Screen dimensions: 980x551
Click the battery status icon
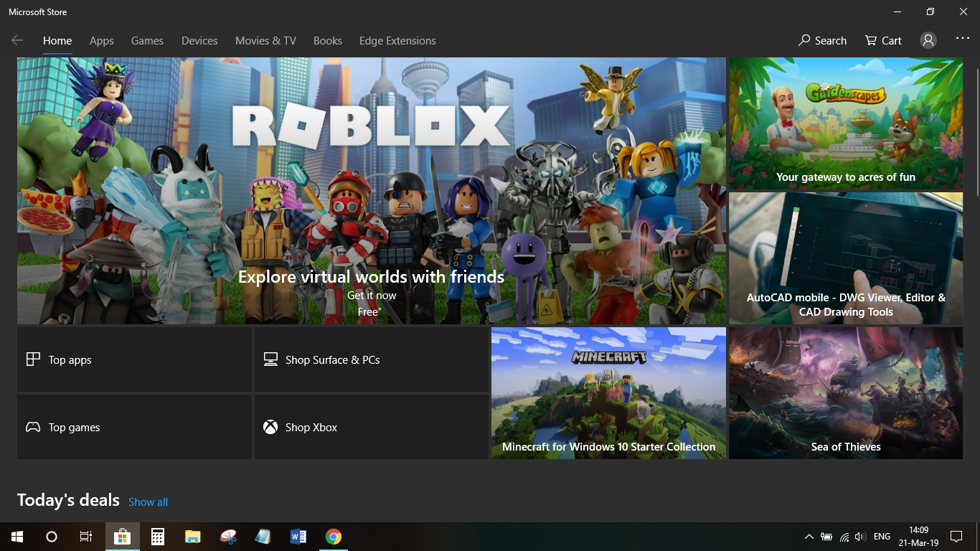[x=826, y=537]
